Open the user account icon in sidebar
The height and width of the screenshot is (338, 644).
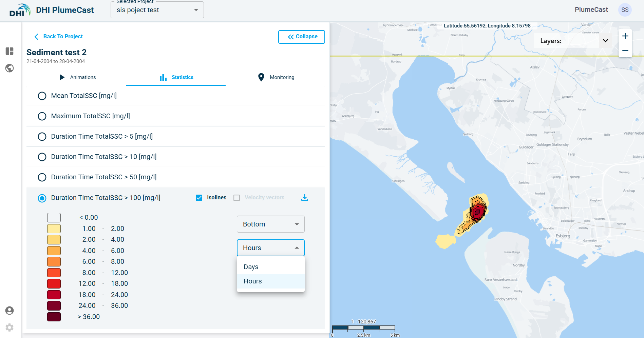[x=10, y=311]
